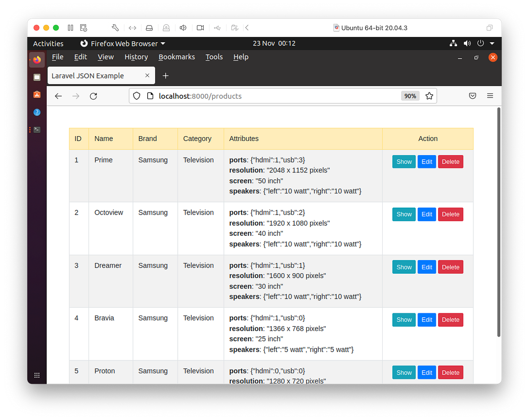Open the Firefox hamburger application menu
Viewport: 529px width, 420px height.
tap(490, 96)
